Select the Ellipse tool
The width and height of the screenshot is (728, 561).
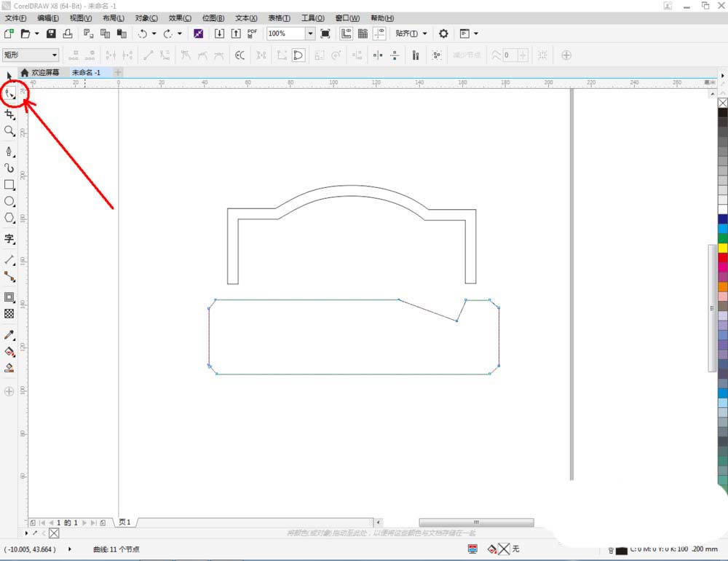click(x=9, y=201)
